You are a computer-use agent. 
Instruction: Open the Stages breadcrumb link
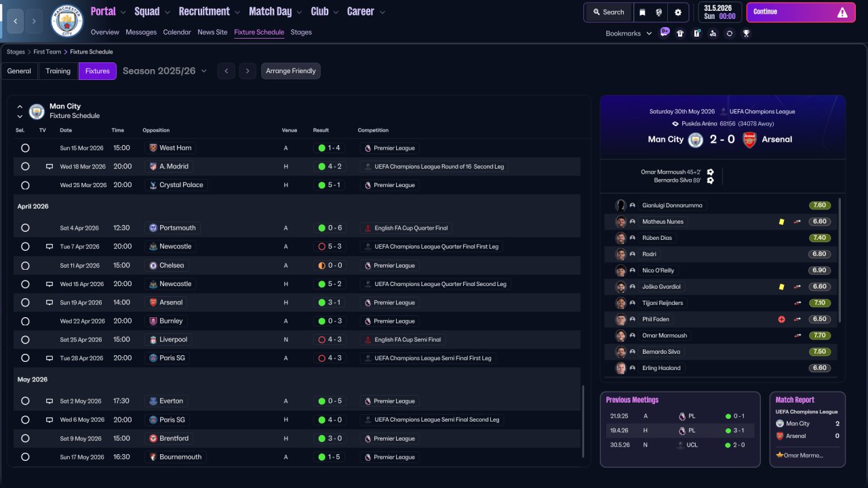(16, 52)
